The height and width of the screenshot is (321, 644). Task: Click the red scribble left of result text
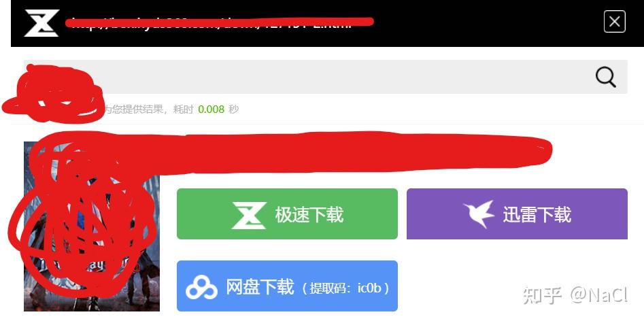click(x=54, y=94)
